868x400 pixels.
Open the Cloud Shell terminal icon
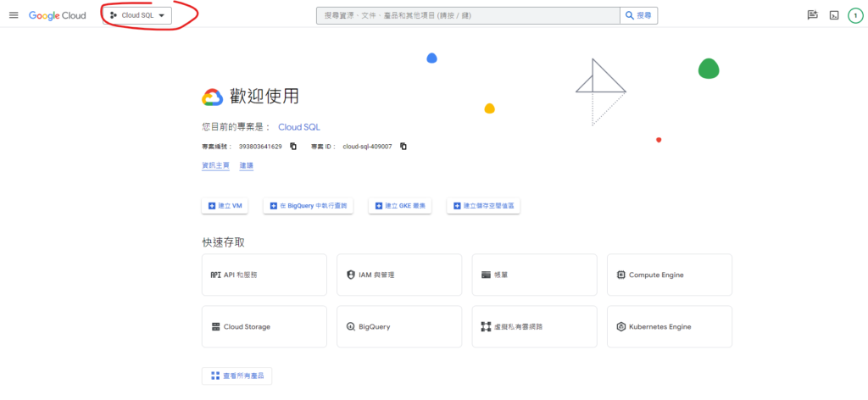[x=834, y=15]
